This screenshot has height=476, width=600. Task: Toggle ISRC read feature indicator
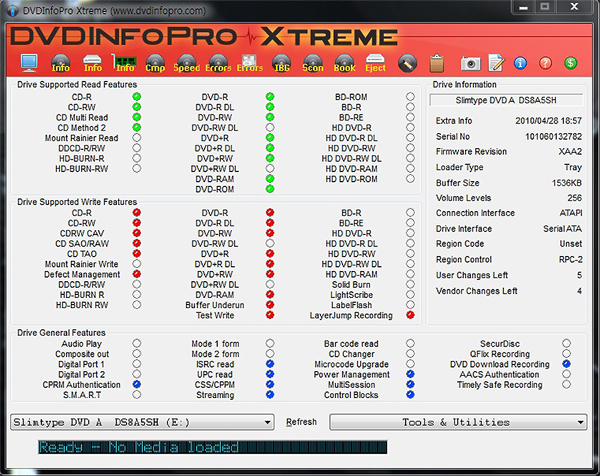coord(270,364)
